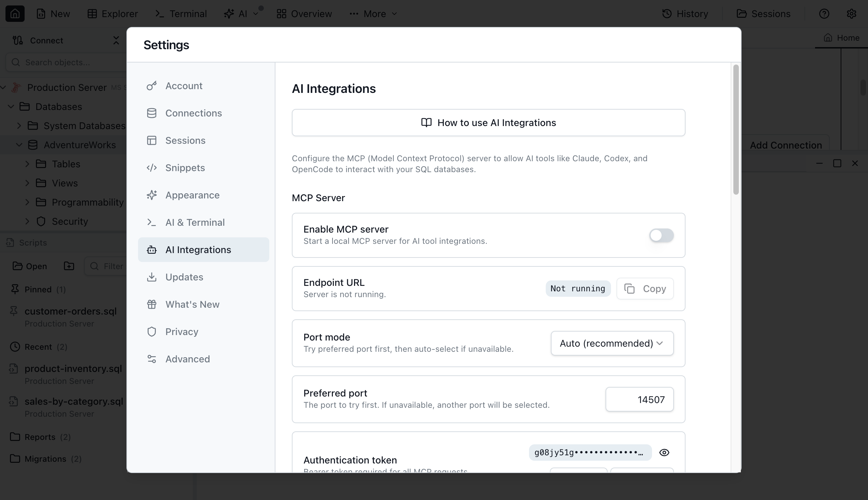
Task: Click the Production Server icon
Action: click(16, 87)
